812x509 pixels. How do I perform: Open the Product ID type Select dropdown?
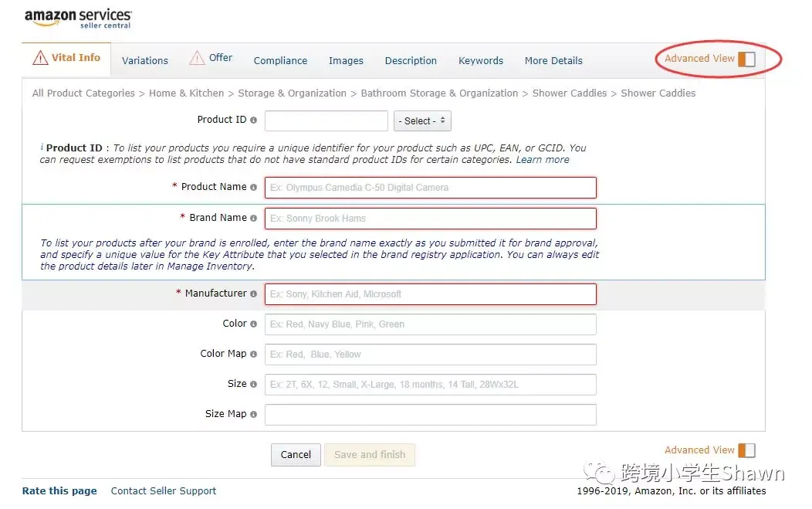(x=422, y=120)
